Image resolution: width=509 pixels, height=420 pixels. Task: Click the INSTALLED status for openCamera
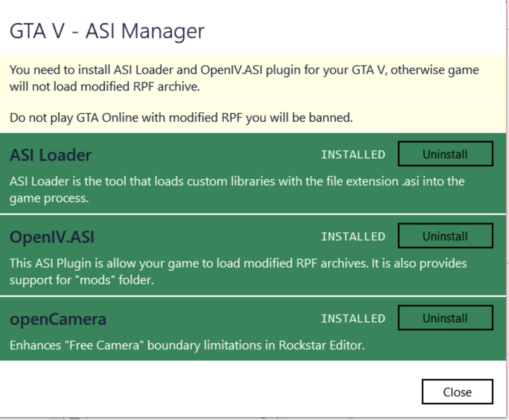tap(353, 318)
